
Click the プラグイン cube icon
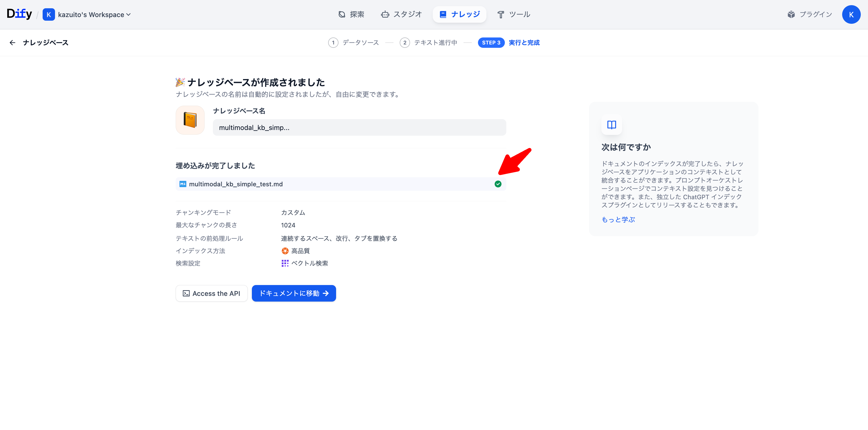pyautogui.click(x=791, y=14)
